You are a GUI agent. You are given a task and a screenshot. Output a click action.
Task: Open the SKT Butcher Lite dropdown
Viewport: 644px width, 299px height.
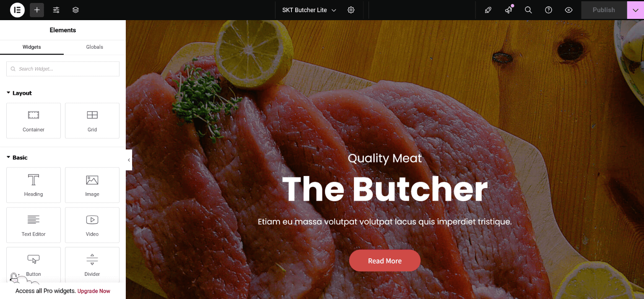point(309,10)
